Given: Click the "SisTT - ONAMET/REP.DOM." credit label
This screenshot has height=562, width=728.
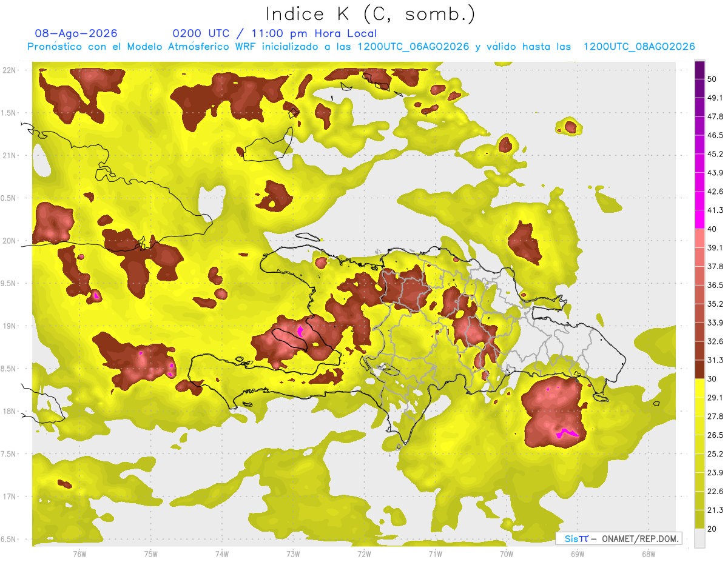Looking at the screenshot, I should [x=619, y=538].
